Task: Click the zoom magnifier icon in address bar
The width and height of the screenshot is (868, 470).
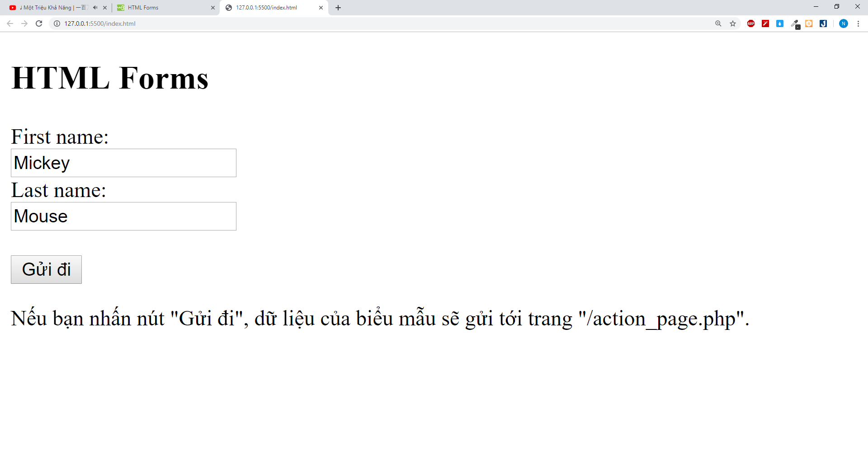Action: point(718,23)
